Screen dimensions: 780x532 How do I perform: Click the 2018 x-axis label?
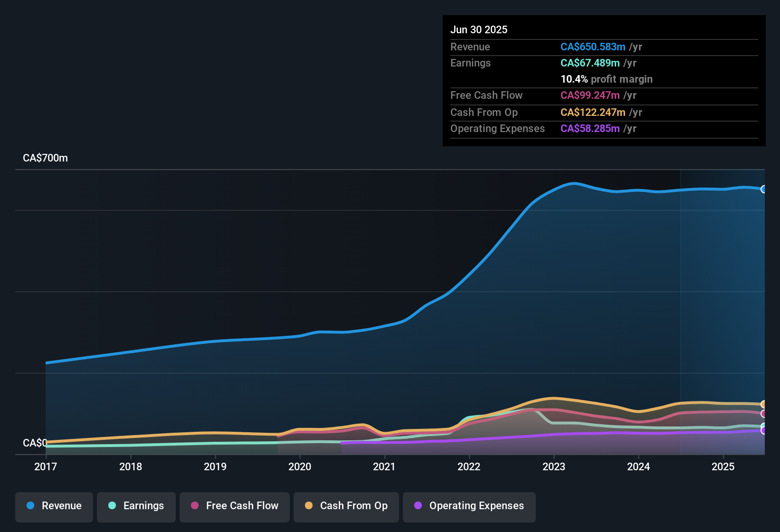131,466
